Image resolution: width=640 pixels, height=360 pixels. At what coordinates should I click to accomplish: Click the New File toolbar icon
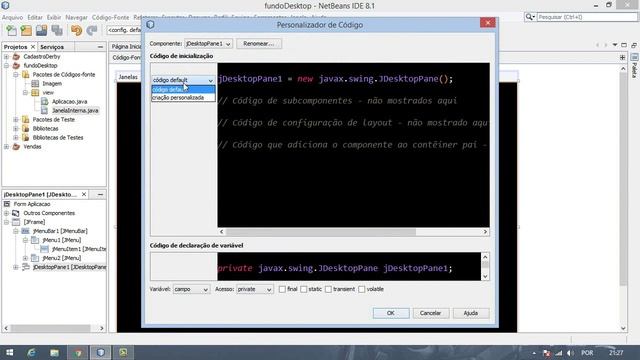(11, 31)
